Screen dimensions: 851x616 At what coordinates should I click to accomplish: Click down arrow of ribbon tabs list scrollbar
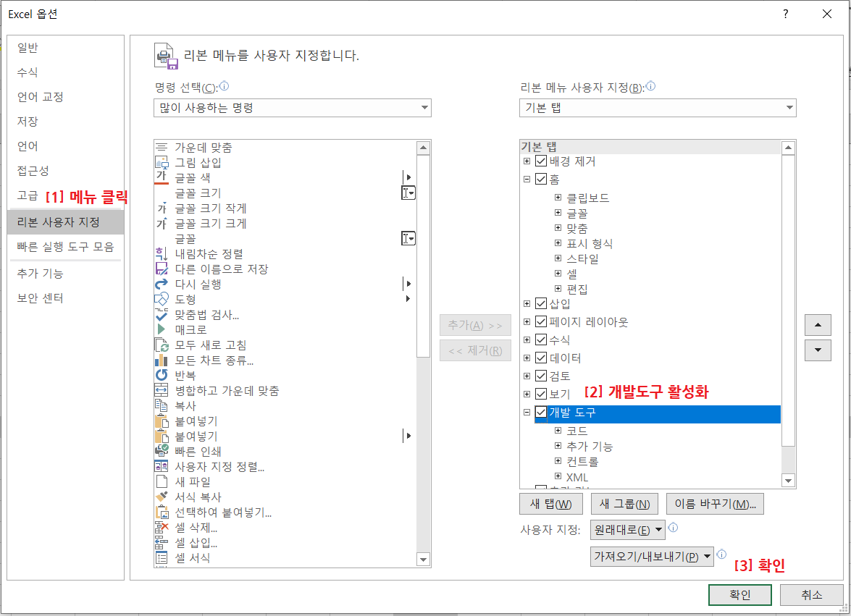(788, 480)
